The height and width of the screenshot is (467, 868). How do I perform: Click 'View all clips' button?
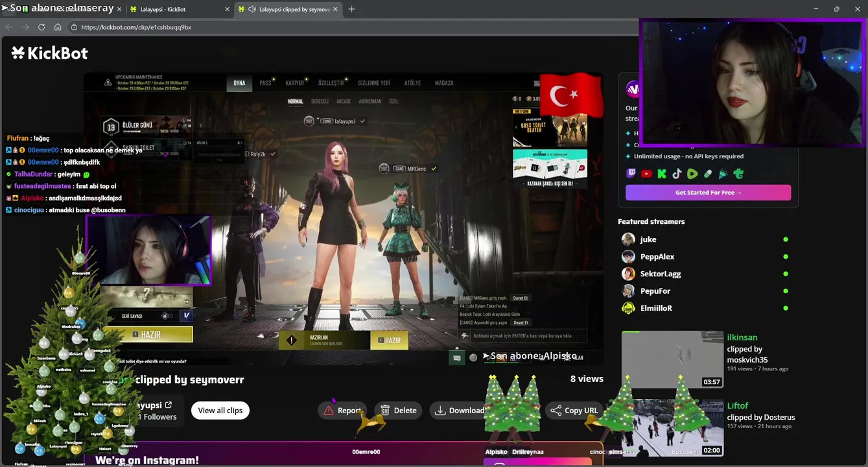[x=220, y=411]
